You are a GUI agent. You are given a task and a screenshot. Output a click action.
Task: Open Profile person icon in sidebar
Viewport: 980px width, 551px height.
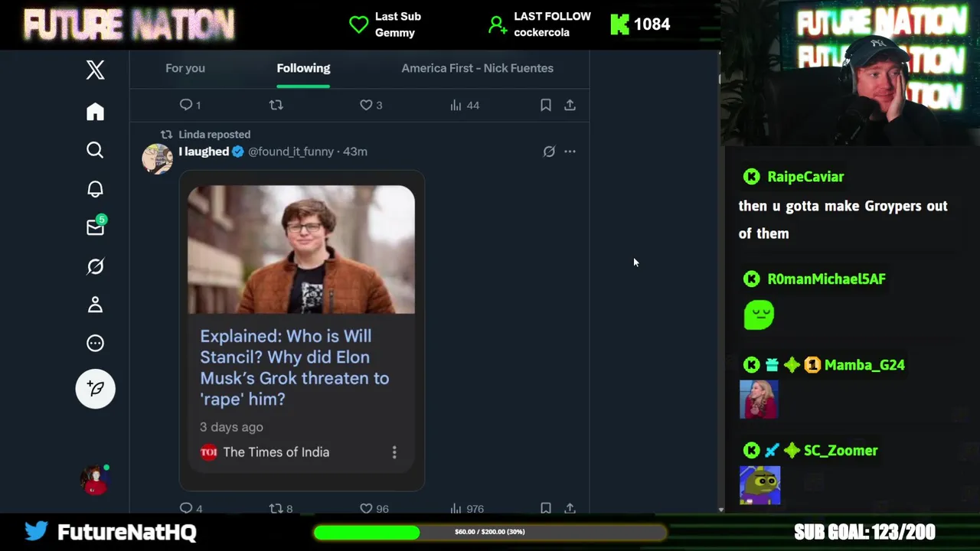[x=95, y=305]
